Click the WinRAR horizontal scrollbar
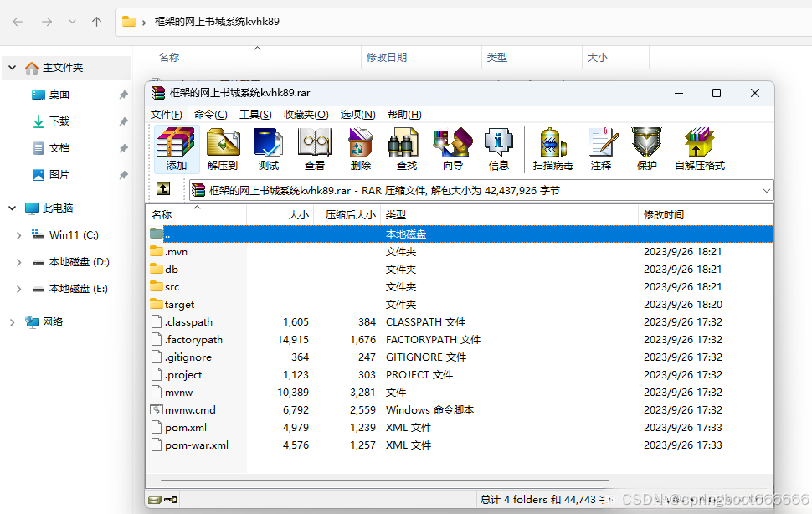The height and width of the screenshot is (514, 812). coord(385,481)
